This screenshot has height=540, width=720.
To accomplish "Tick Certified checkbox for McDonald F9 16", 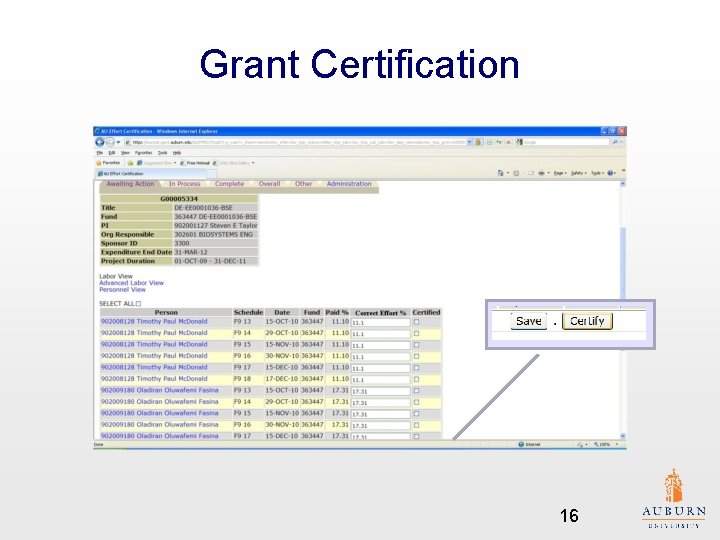I will pyautogui.click(x=416, y=356).
